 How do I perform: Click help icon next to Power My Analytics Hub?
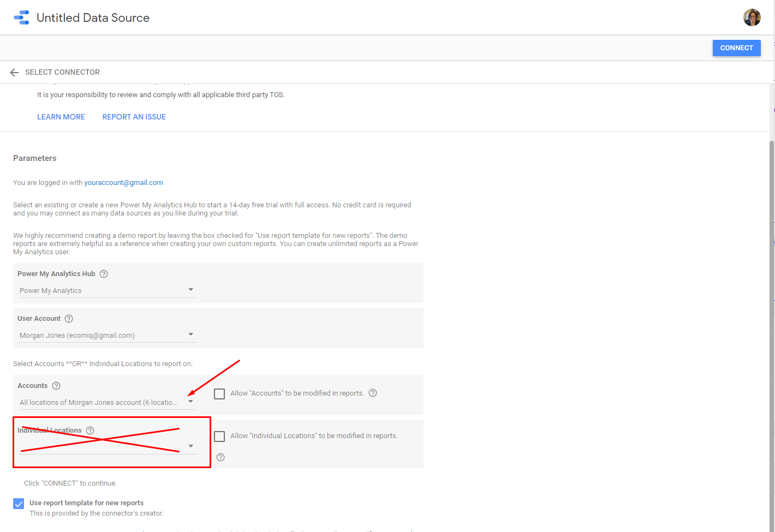[104, 274]
